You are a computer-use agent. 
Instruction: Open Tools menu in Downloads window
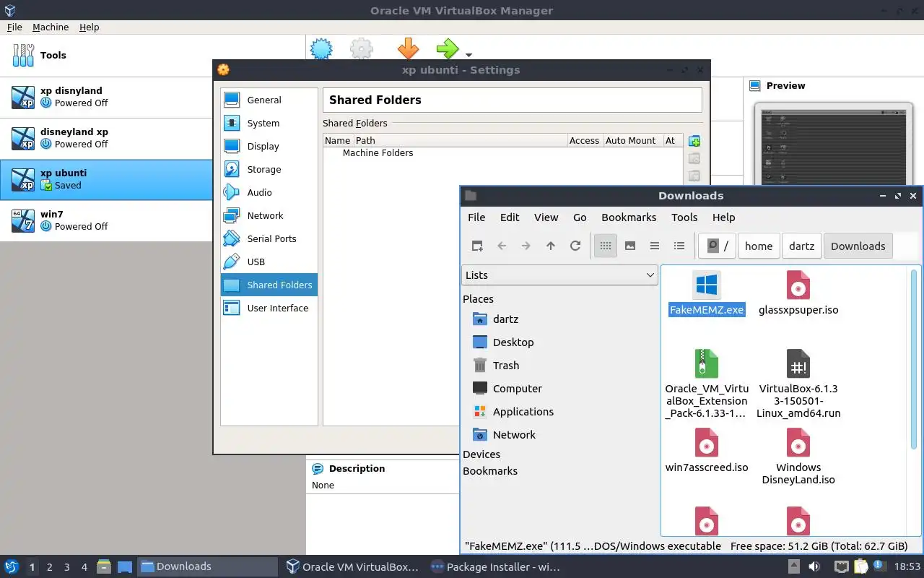coord(684,217)
